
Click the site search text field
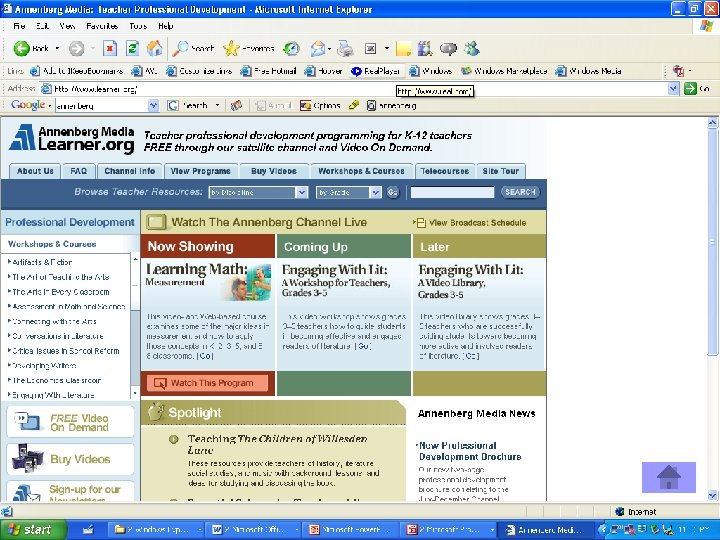coord(452,192)
